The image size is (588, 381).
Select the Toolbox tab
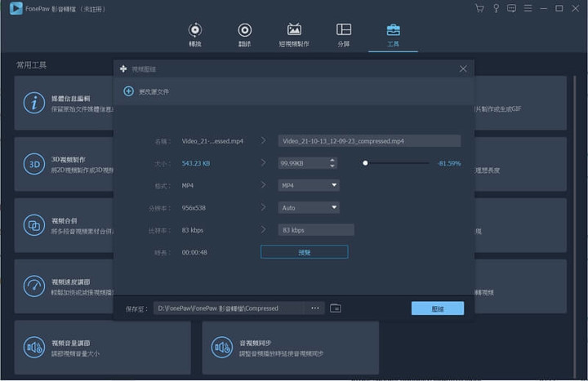point(393,35)
